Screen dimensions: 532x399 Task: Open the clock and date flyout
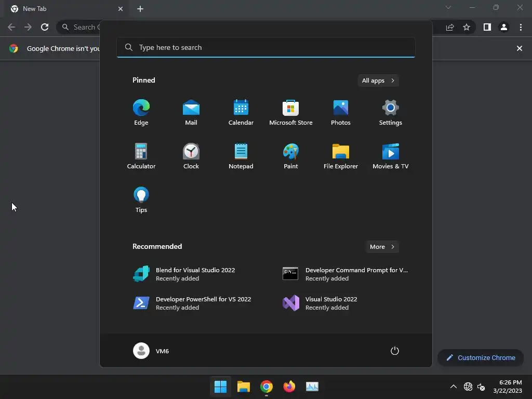click(508, 387)
